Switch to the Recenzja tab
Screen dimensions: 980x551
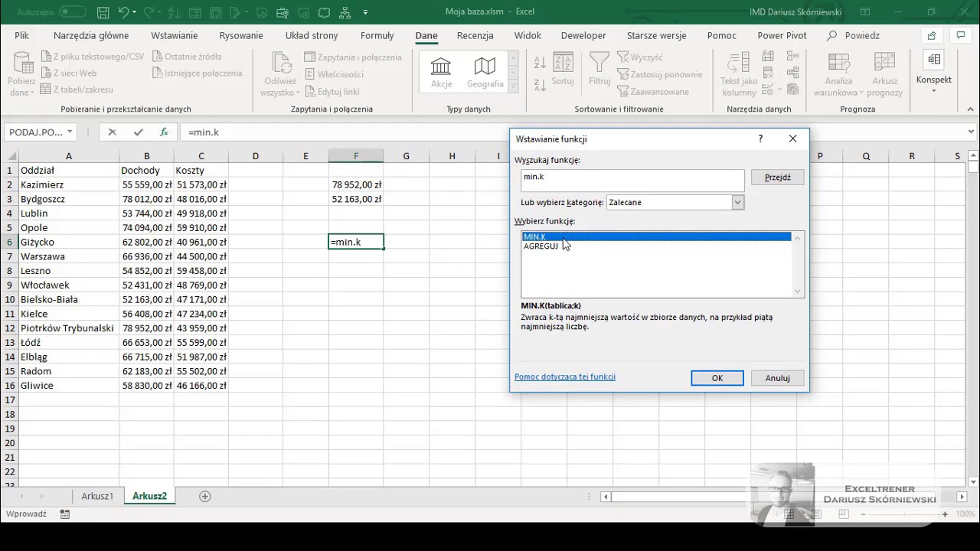coord(475,35)
